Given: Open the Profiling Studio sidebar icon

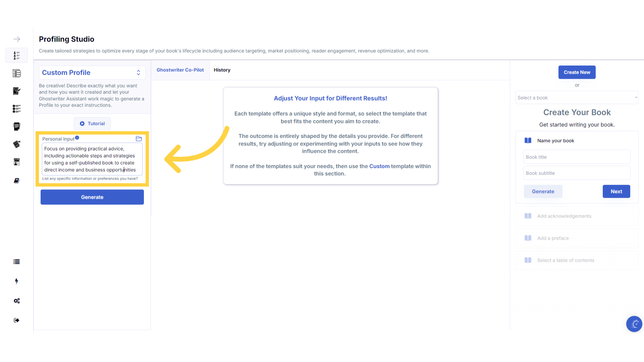Looking at the screenshot, I should coord(17,55).
